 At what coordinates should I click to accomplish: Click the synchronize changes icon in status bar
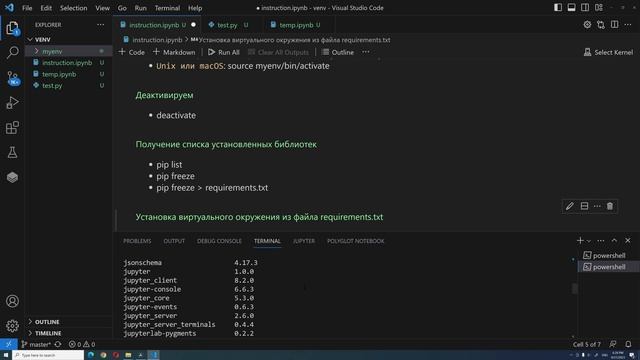click(x=58, y=344)
